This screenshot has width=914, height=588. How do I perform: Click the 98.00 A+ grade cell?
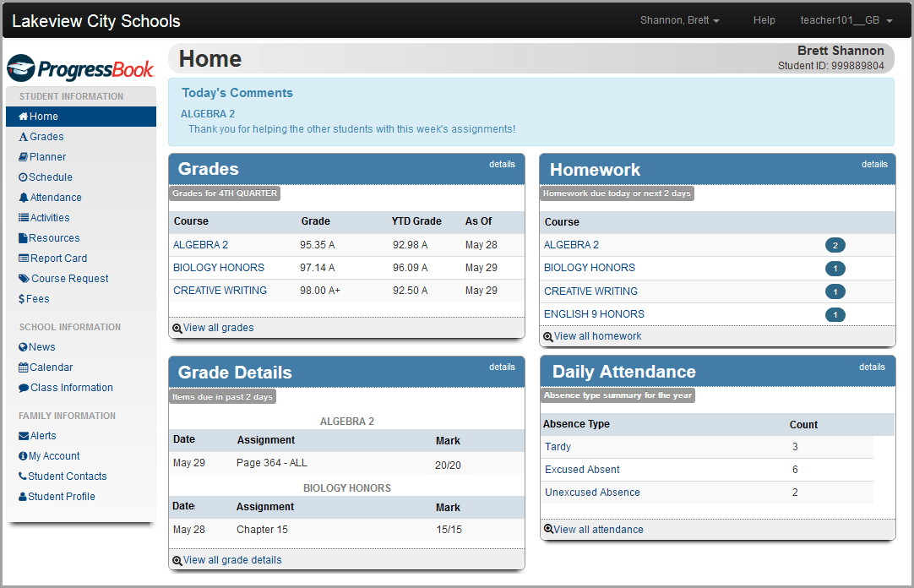pos(320,291)
